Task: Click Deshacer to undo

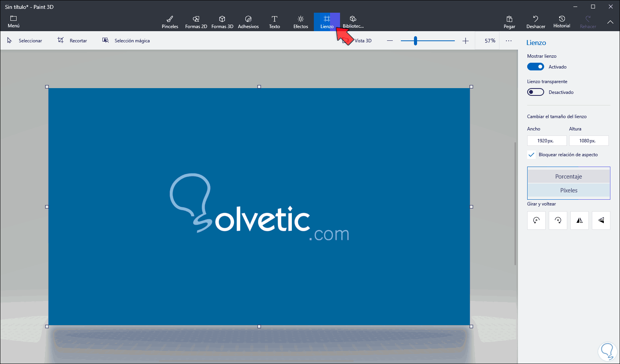Action: [536, 22]
